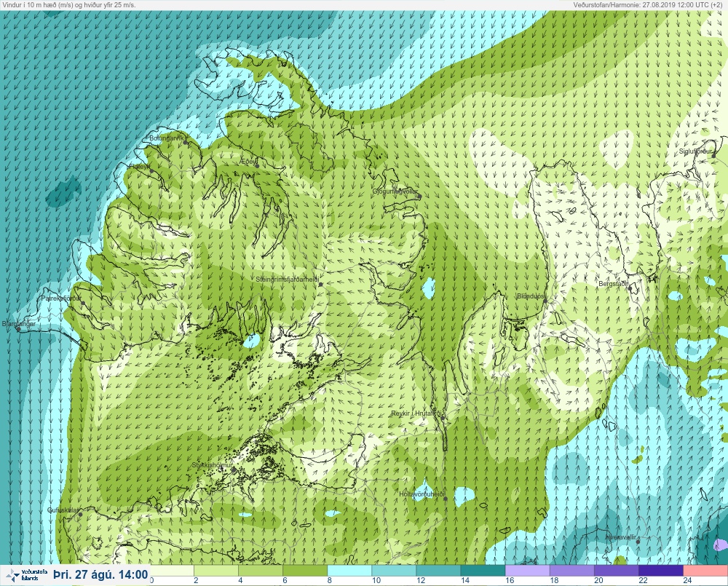
Task: Click the forecast time Þri. 27 ágú. 14:00
Action: 100,575
